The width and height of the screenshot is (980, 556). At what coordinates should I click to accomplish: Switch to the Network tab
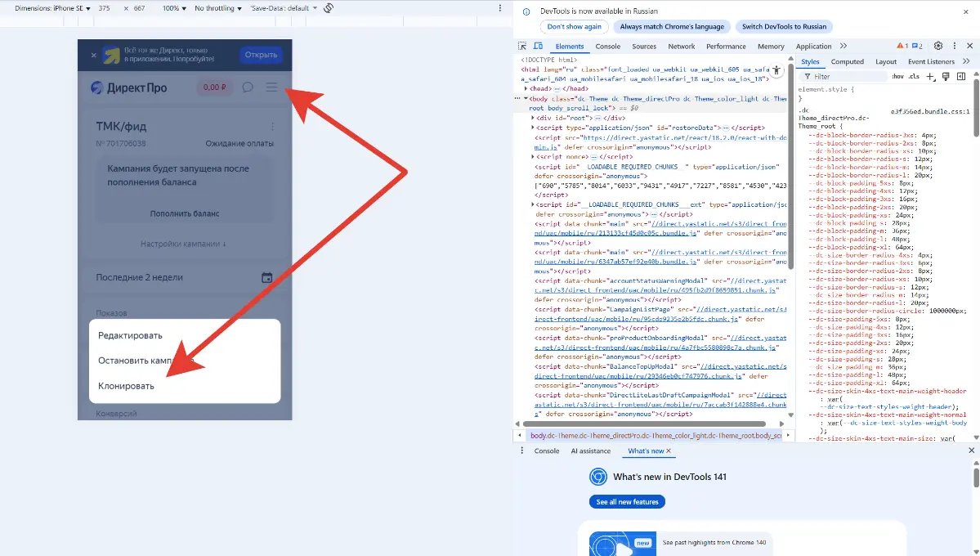[x=681, y=47]
